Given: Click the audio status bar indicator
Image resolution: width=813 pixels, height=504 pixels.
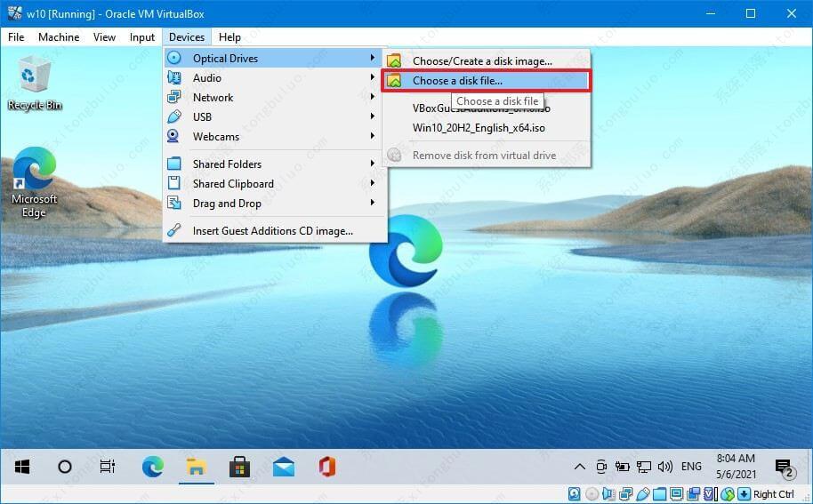Looking at the screenshot, I should click(609, 494).
